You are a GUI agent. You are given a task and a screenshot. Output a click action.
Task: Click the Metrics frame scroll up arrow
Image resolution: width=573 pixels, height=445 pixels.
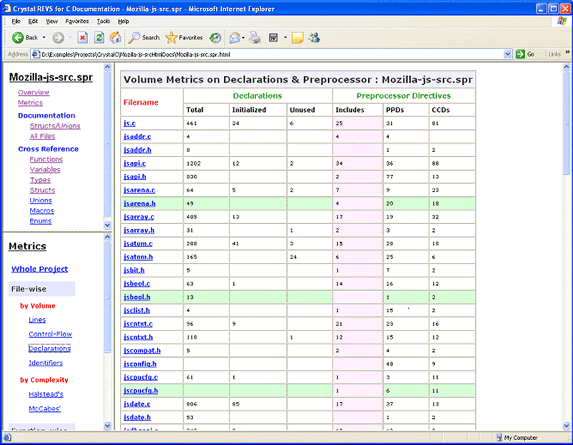click(107, 237)
